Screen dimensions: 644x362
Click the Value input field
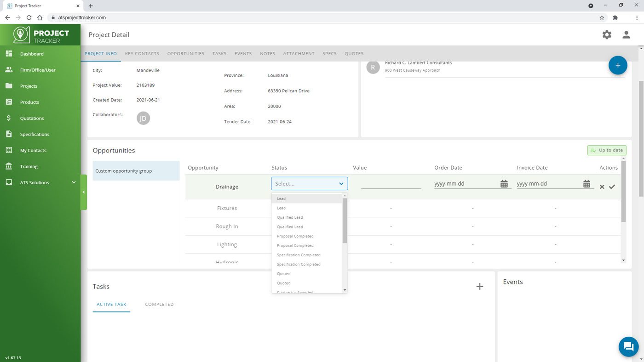point(391,184)
